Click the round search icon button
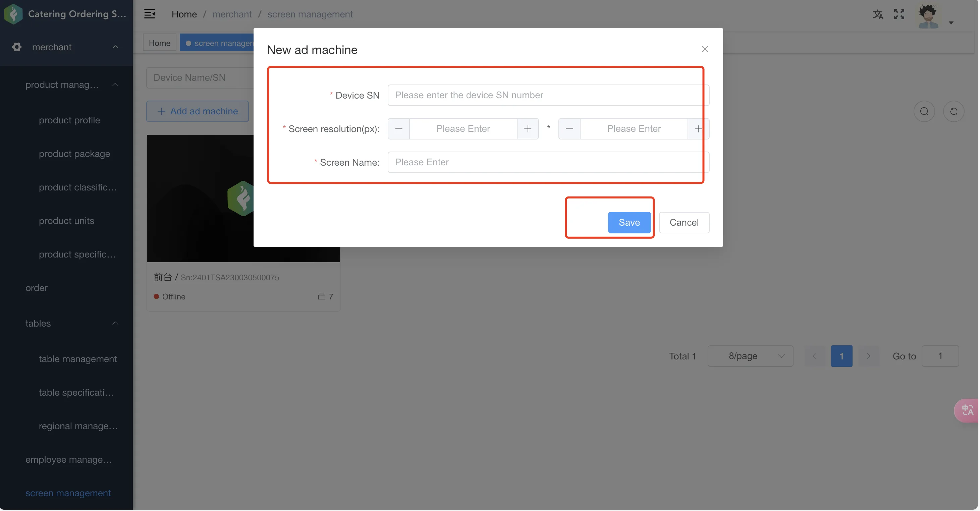Viewport: 980px width, 511px height. point(924,111)
